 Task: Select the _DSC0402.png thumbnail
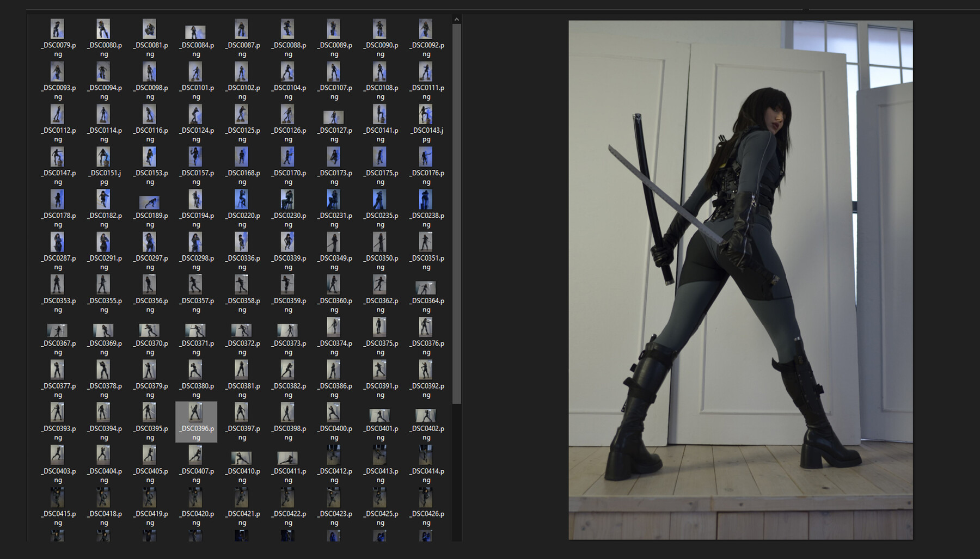(425, 414)
